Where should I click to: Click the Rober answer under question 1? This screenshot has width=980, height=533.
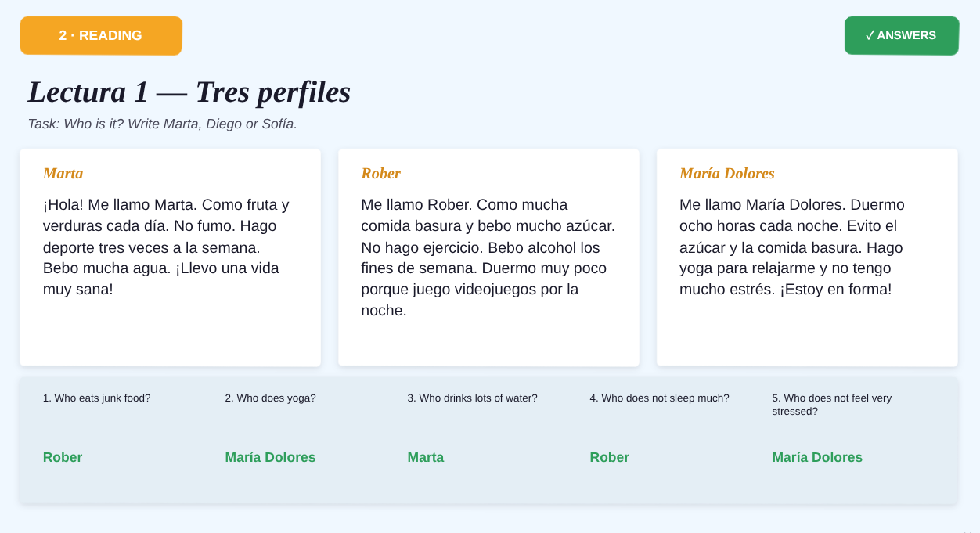click(63, 457)
